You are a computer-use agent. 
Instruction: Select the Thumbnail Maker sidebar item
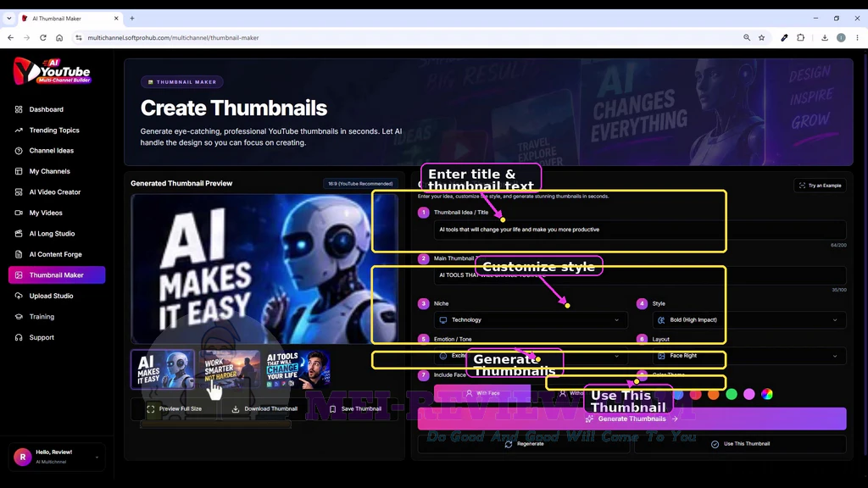click(57, 275)
